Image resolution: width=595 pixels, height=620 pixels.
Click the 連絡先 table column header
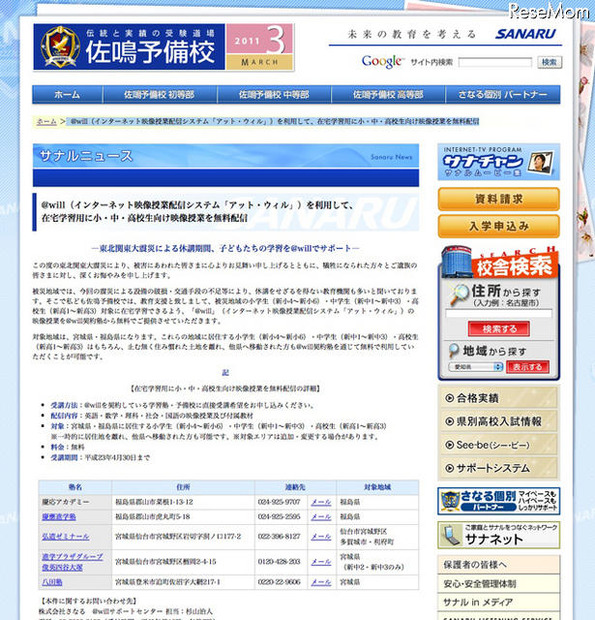[x=295, y=487]
